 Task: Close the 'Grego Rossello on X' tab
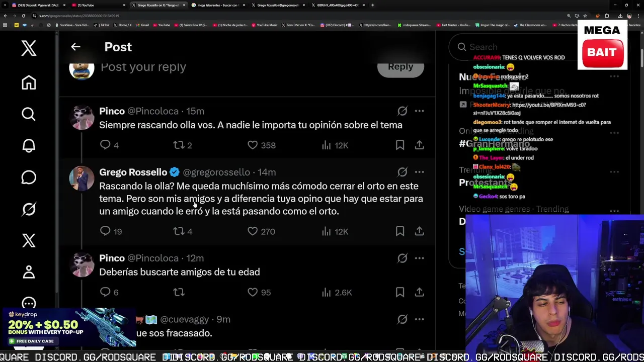pos(184,5)
